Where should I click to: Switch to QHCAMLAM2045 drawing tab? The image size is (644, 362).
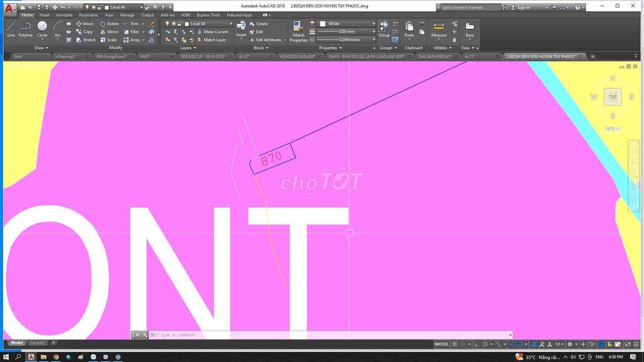[435, 57]
